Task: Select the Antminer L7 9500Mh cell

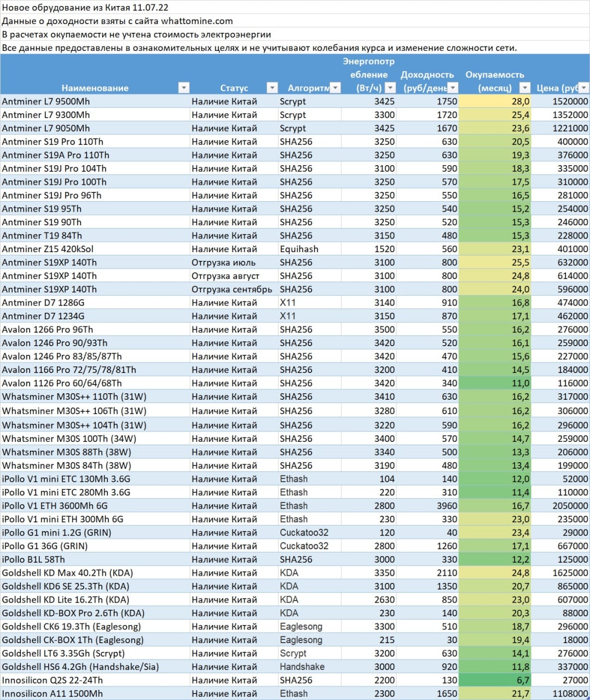Action: [x=95, y=101]
